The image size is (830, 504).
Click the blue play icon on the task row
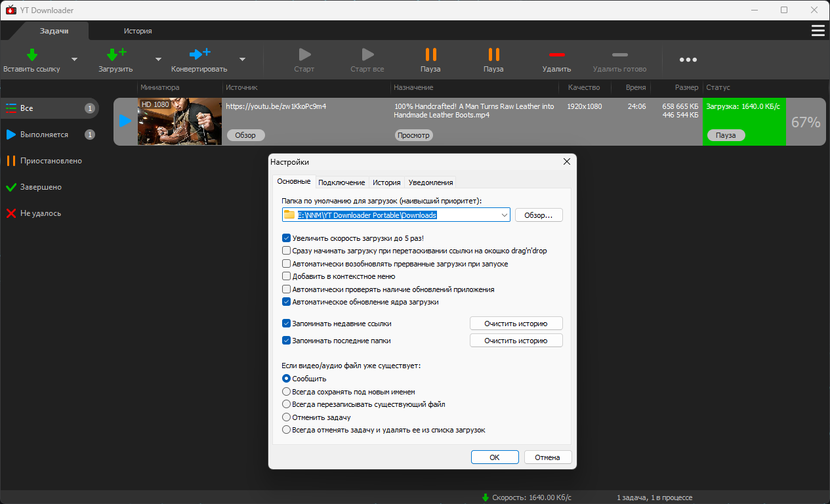[x=125, y=121]
